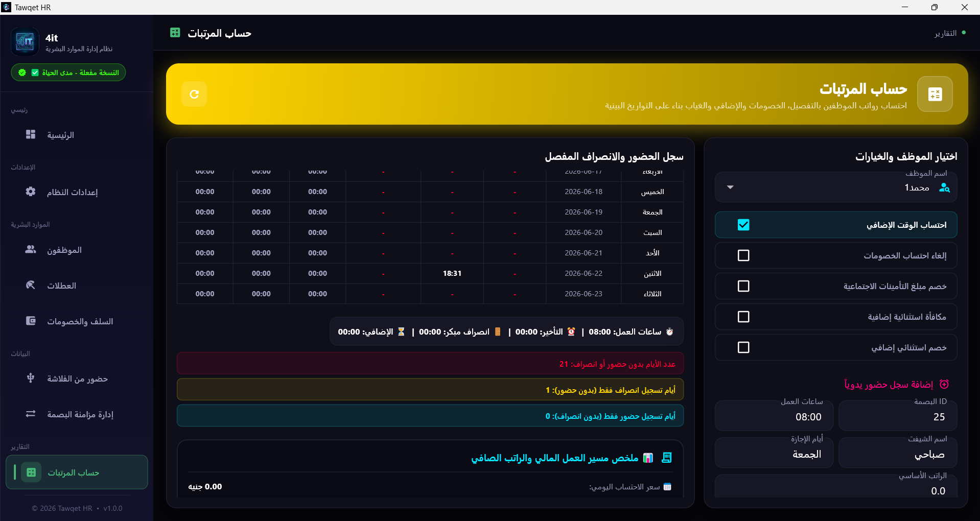Screen dimensions: 980x521
Task: Click the wallet icon for السلف والخصومات
Action: tap(31, 321)
